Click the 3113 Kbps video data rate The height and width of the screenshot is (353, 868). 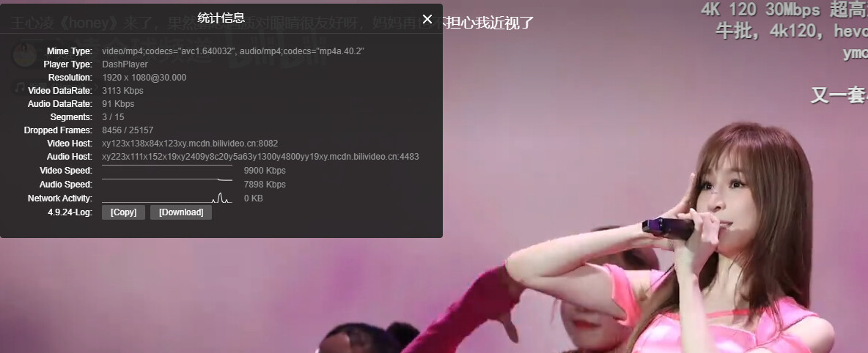pyautogui.click(x=123, y=91)
